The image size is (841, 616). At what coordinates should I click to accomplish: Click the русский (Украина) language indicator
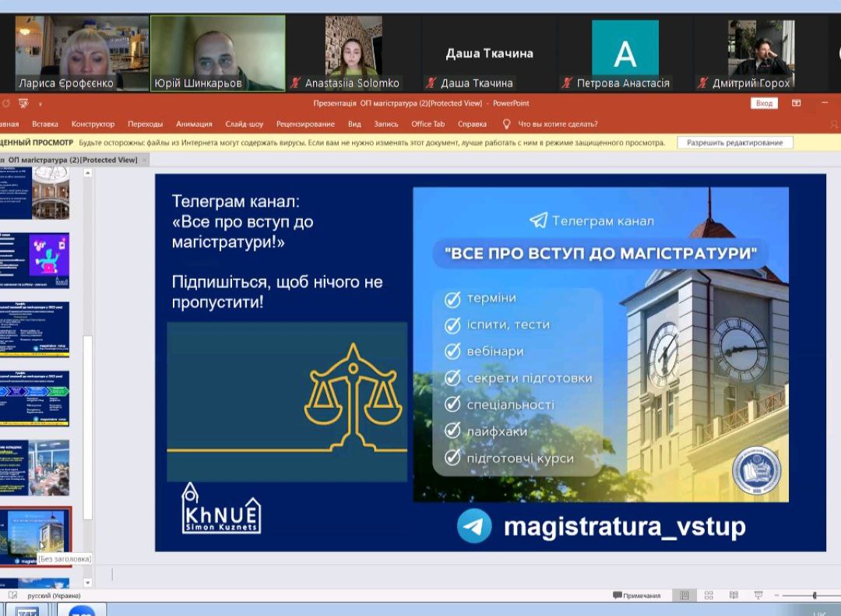click(x=55, y=596)
